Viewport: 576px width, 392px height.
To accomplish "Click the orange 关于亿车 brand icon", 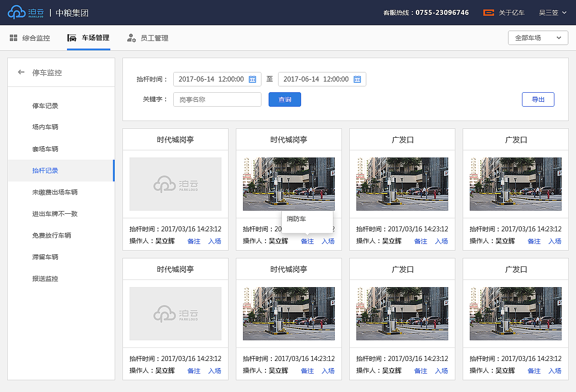I will [x=488, y=13].
